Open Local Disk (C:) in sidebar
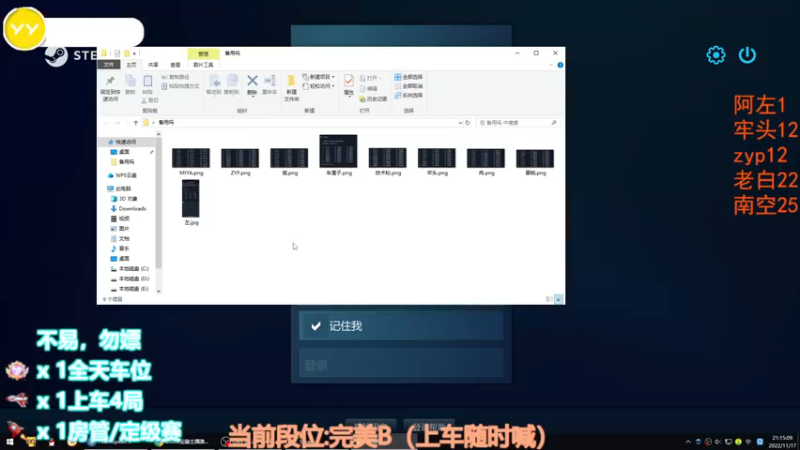This screenshot has width=800, height=450. point(130,268)
